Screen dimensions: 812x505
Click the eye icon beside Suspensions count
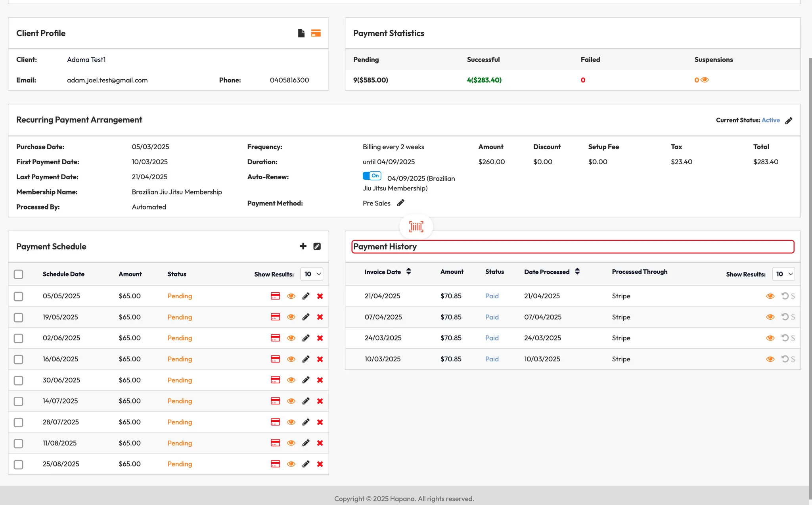pos(705,80)
